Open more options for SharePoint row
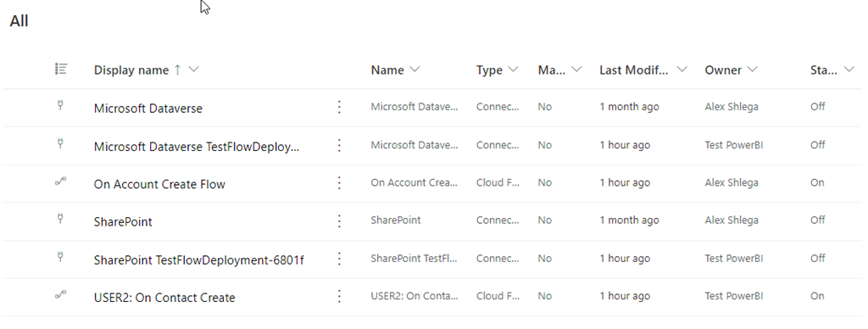This screenshot has width=868, height=329. pos(339,221)
